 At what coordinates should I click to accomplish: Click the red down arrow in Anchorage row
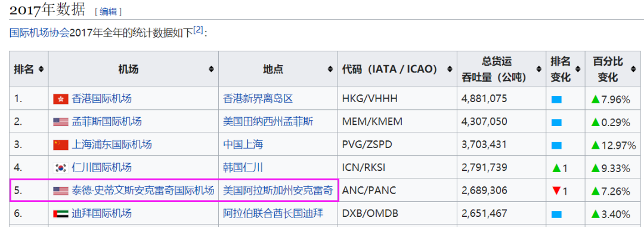[x=556, y=191]
